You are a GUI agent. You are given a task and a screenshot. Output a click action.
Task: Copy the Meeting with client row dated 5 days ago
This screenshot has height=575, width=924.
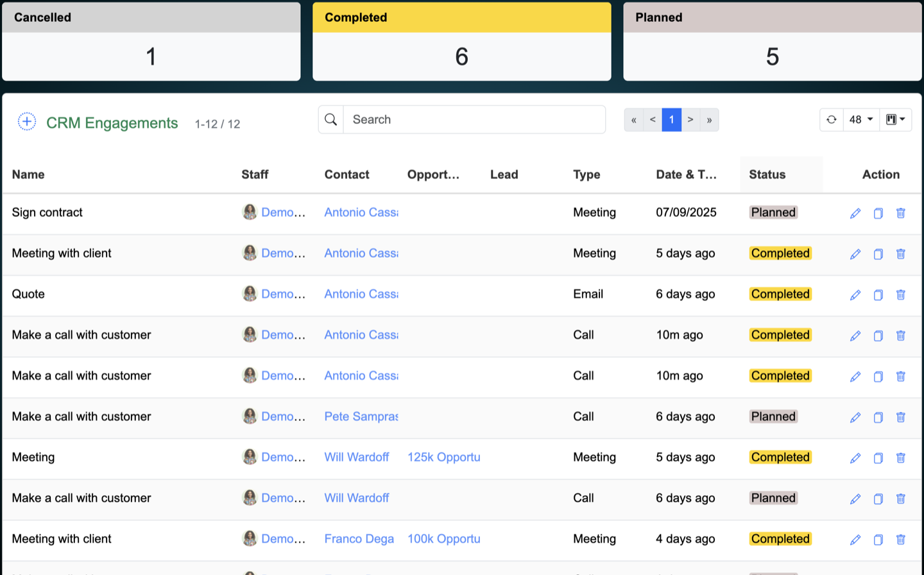click(x=878, y=254)
